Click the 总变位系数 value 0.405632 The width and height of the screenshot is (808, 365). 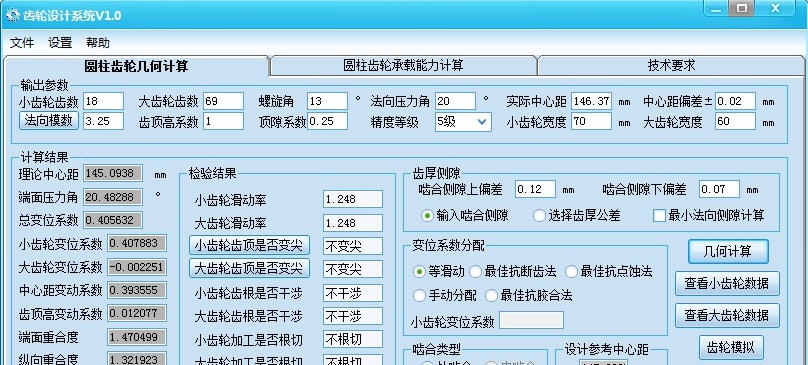coord(112,220)
